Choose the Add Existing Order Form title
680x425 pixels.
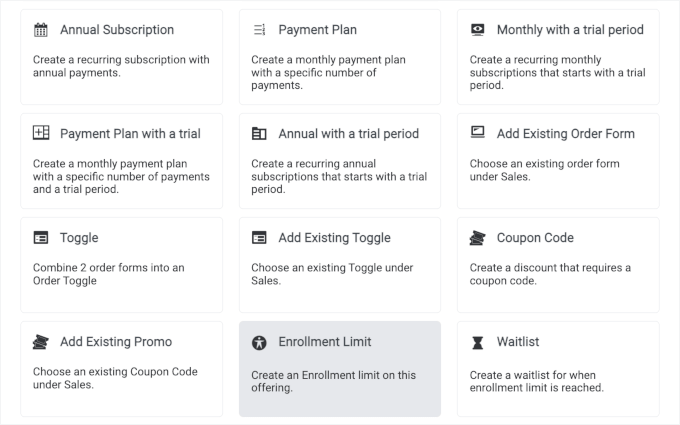(565, 134)
